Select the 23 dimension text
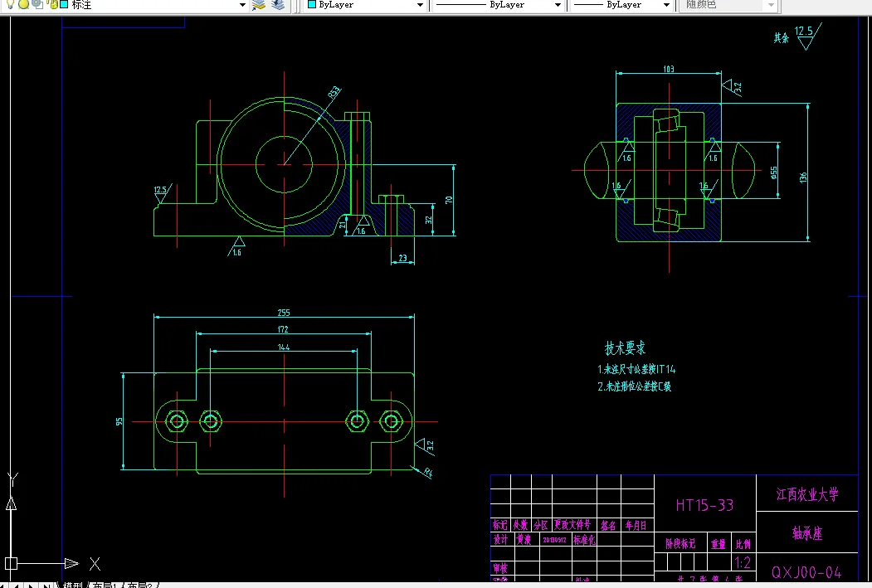The height and width of the screenshot is (588, 872). pos(402,259)
